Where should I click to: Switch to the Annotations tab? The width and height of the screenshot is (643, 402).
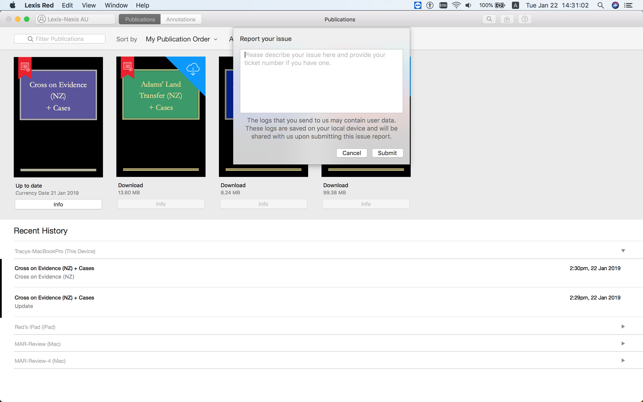[x=180, y=19]
